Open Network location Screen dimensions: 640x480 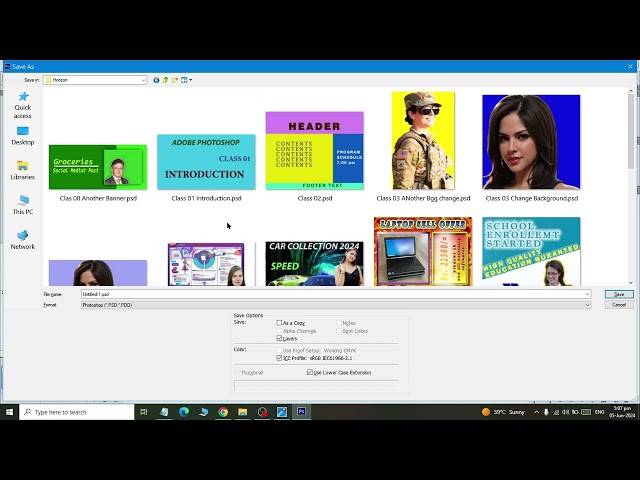(x=23, y=240)
